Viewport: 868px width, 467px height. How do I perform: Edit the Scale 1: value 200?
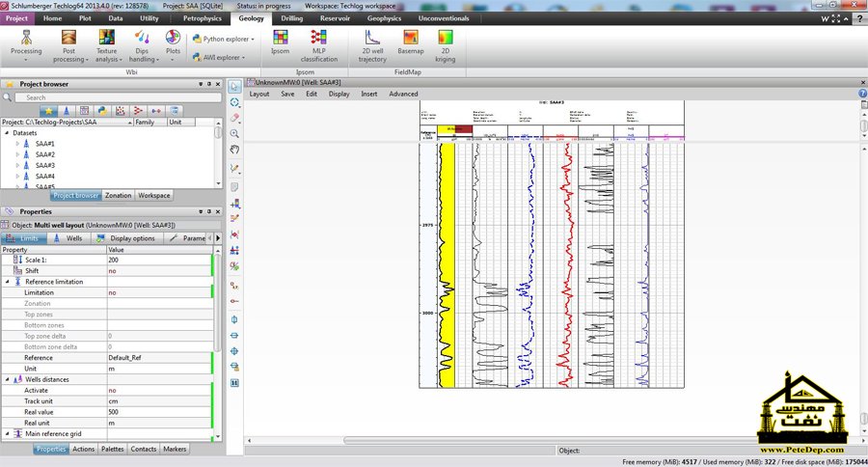click(x=159, y=260)
